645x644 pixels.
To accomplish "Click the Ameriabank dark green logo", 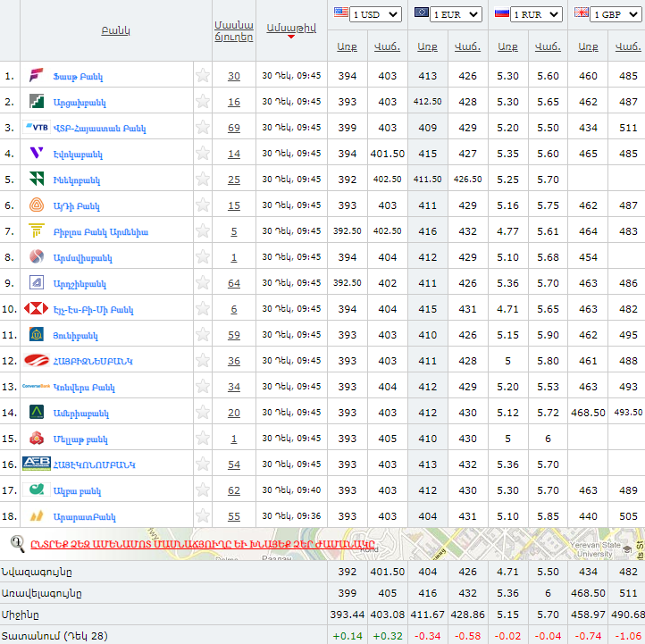I will point(37,412).
